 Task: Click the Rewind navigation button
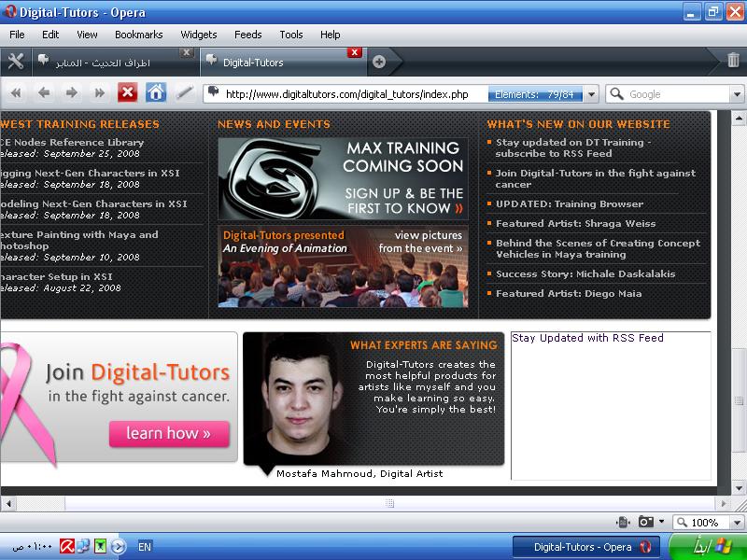(x=16, y=92)
